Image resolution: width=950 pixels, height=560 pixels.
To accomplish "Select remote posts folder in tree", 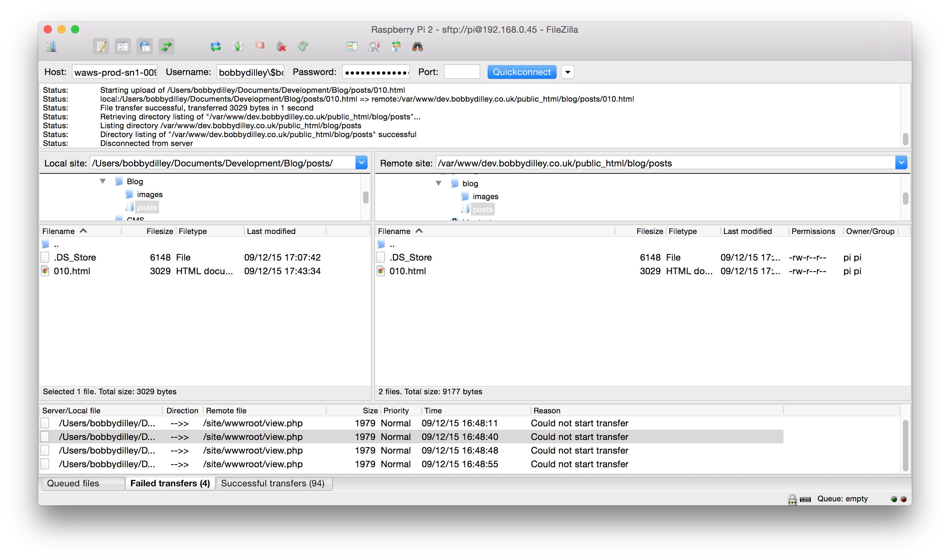I will point(482,209).
